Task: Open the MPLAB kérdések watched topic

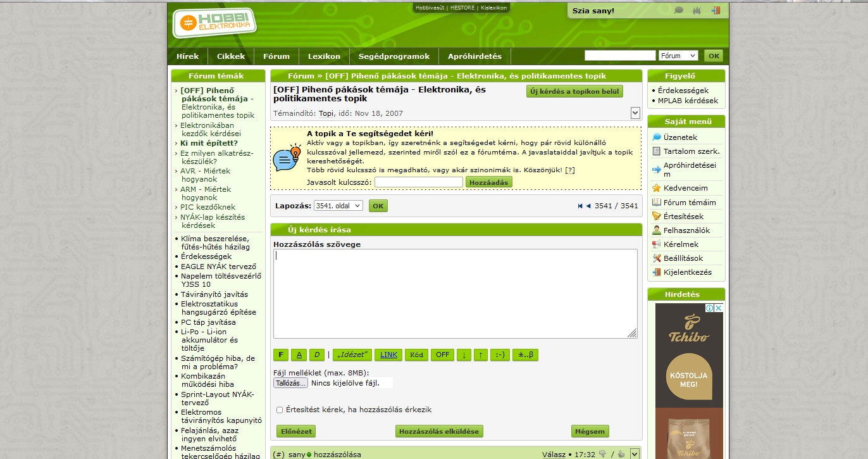Action: [688, 101]
